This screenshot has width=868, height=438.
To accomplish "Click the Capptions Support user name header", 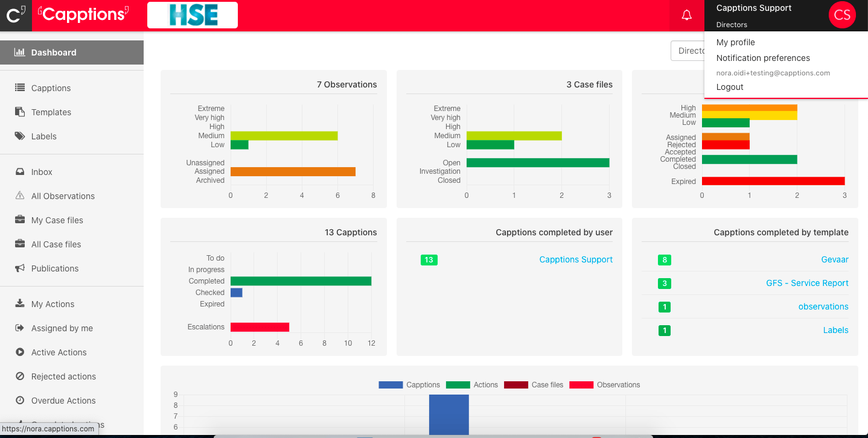I will coord(754,8).
